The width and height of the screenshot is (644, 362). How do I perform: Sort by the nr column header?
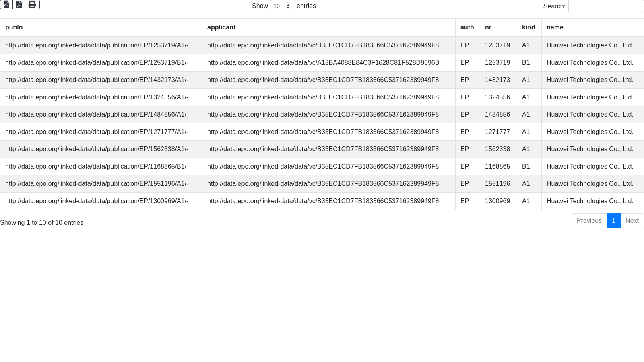pyautogui.click(x=488, y=27)
